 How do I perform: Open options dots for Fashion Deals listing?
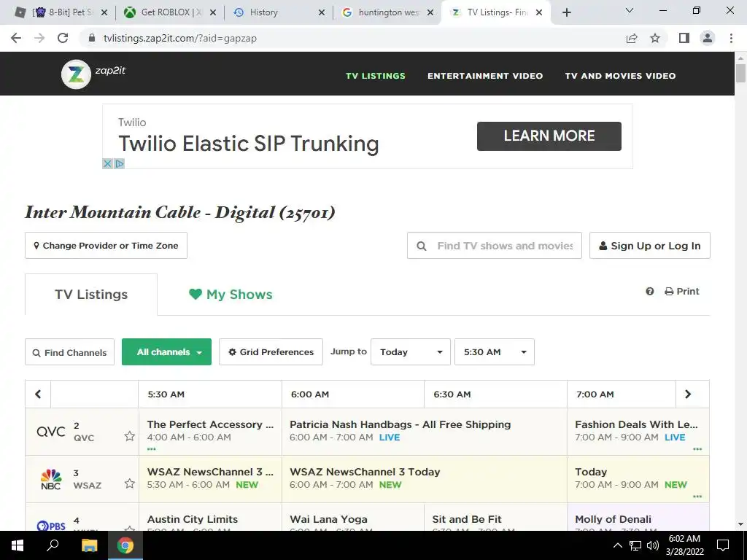(x=697, y=449)
